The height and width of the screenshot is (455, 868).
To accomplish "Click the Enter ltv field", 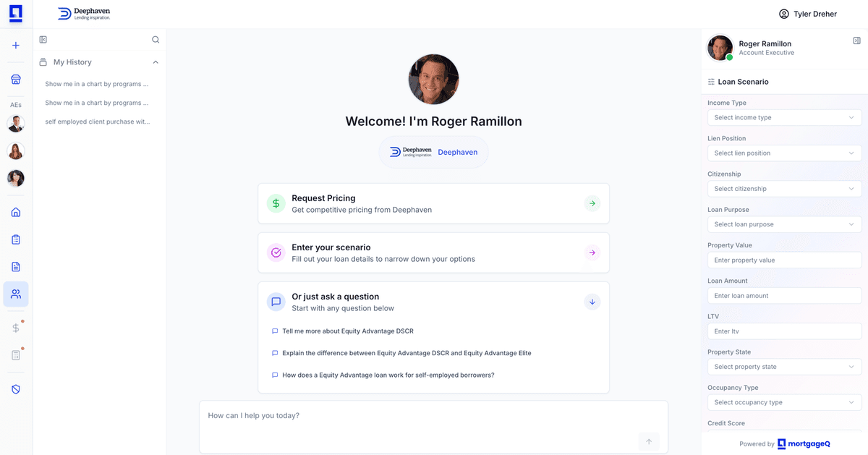I will 784,331.
